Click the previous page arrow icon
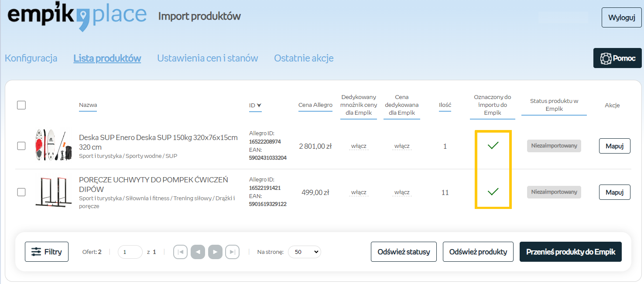644x284 pixels. pyautogui.click(x=198, y=252)
